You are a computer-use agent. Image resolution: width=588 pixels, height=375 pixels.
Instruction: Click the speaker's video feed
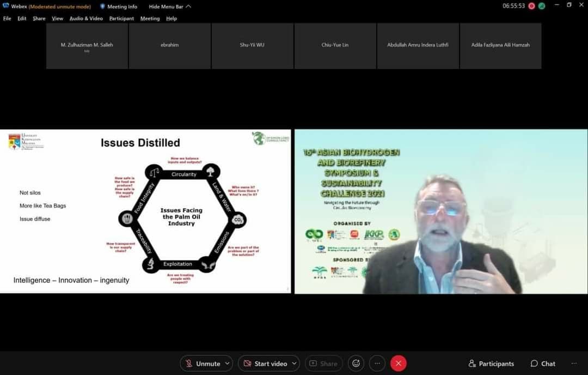(441, 211)
